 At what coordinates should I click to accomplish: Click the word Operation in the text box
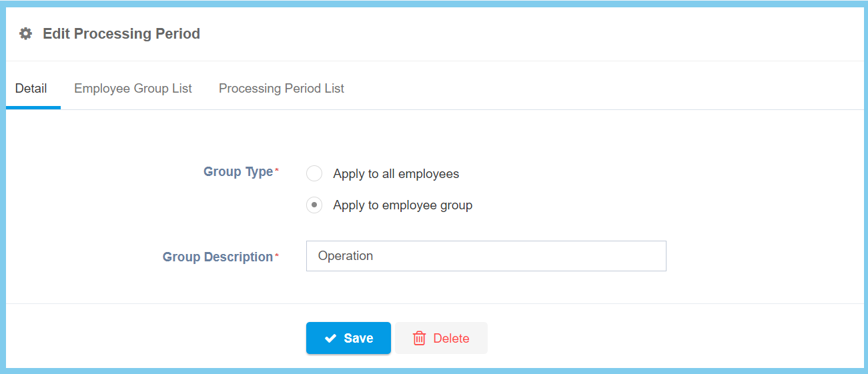pos(346,256)
